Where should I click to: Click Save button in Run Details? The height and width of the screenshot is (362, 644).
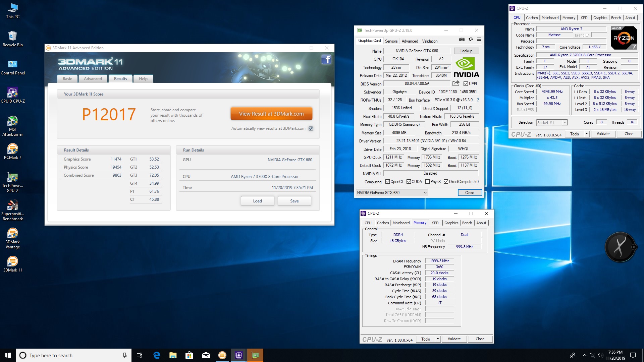[294, 201]
